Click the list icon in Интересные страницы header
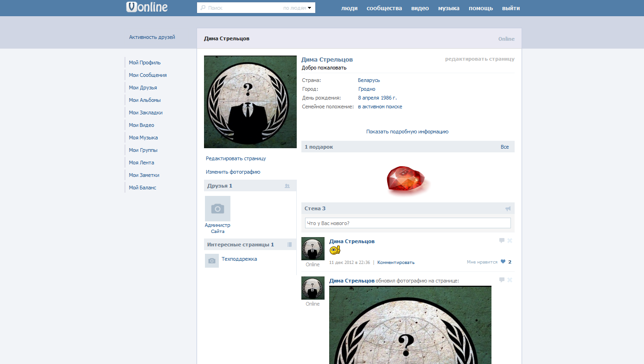644x364 pixels. point(289,245)
